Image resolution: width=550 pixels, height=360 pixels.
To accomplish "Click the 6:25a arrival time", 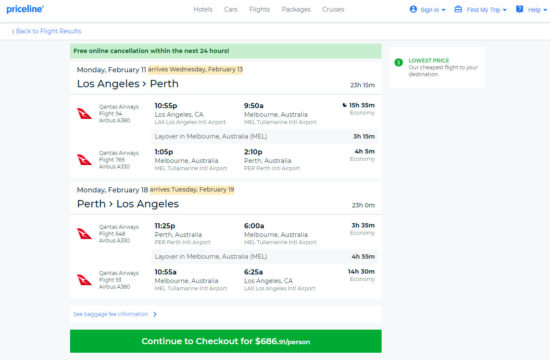I will coord(253,272).
